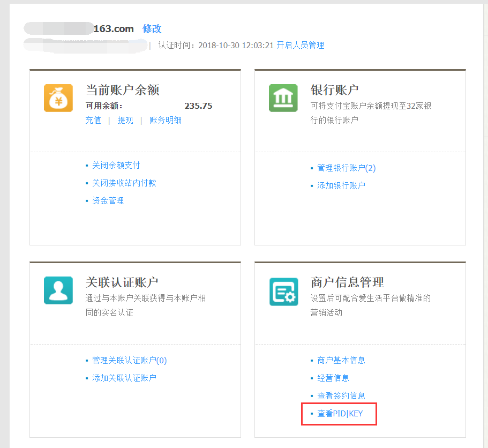Screen dimensions: 488x448
Task: Click 关闭余额支付 link
Action: click(116, 165)
